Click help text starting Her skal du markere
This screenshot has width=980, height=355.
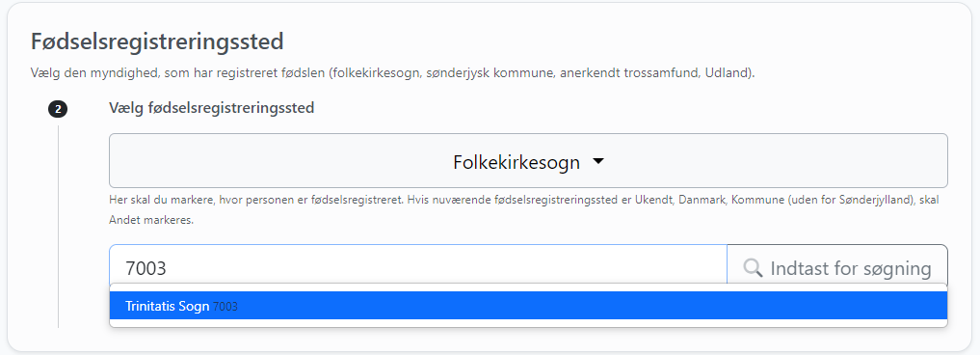524,210
